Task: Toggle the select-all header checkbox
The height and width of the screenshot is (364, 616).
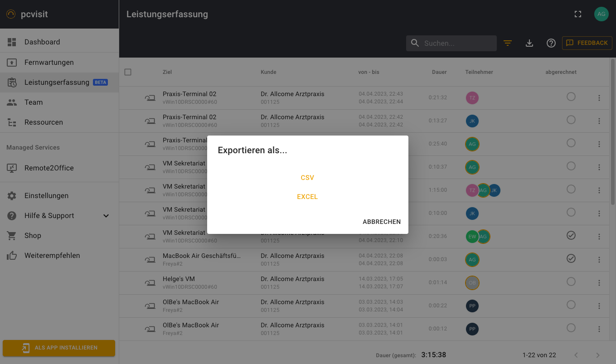Action: [x=128, y=72]
